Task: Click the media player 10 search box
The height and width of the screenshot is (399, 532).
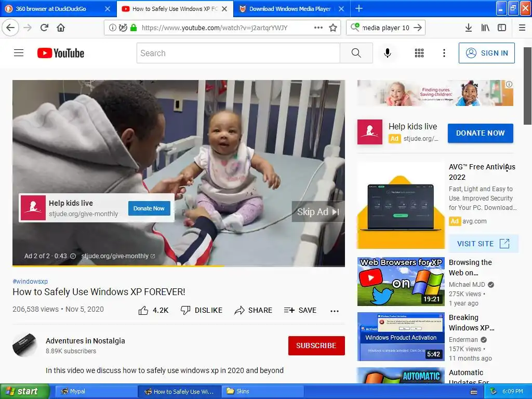Action: click(x=386, y=28)
